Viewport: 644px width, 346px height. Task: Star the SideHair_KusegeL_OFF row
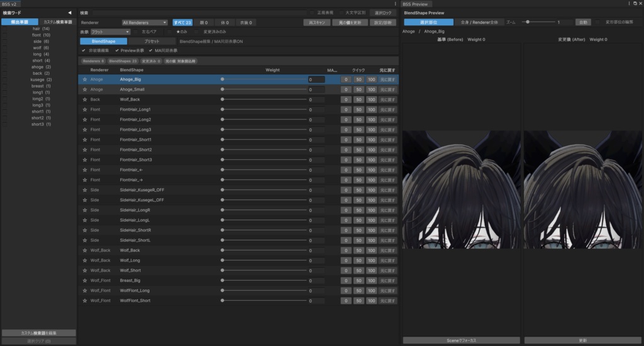tap(85, 200)
